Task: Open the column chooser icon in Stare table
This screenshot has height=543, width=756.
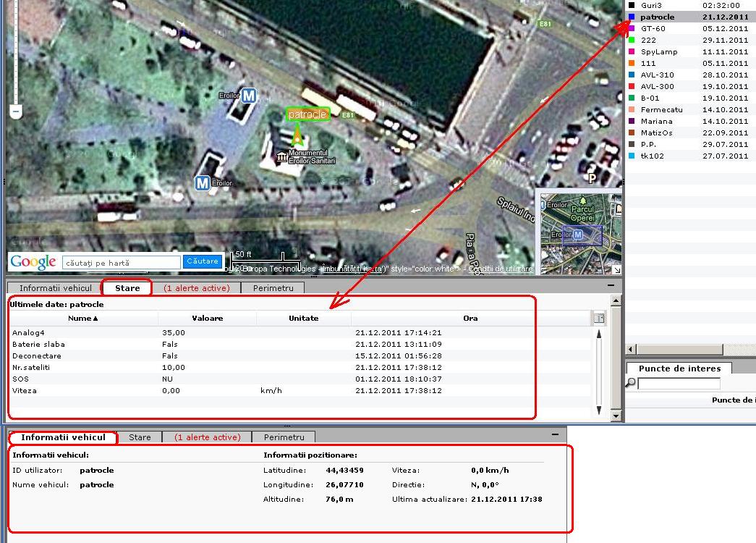Action: point(598,319)
